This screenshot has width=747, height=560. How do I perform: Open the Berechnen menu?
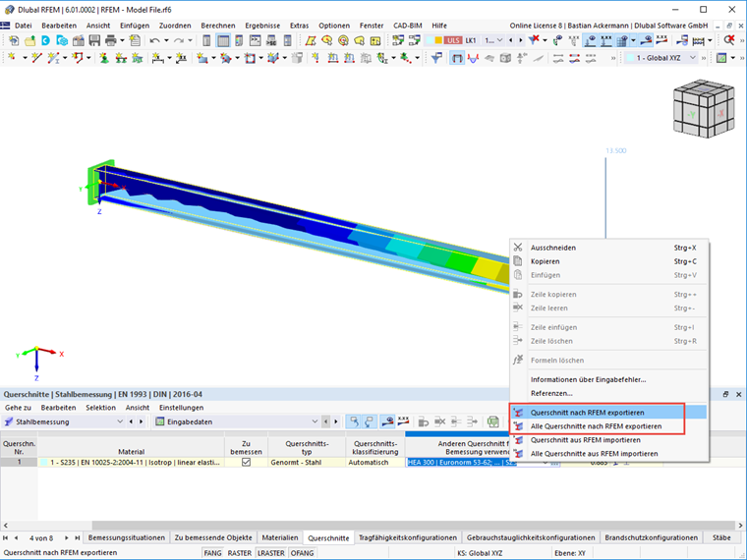point(218,26)
